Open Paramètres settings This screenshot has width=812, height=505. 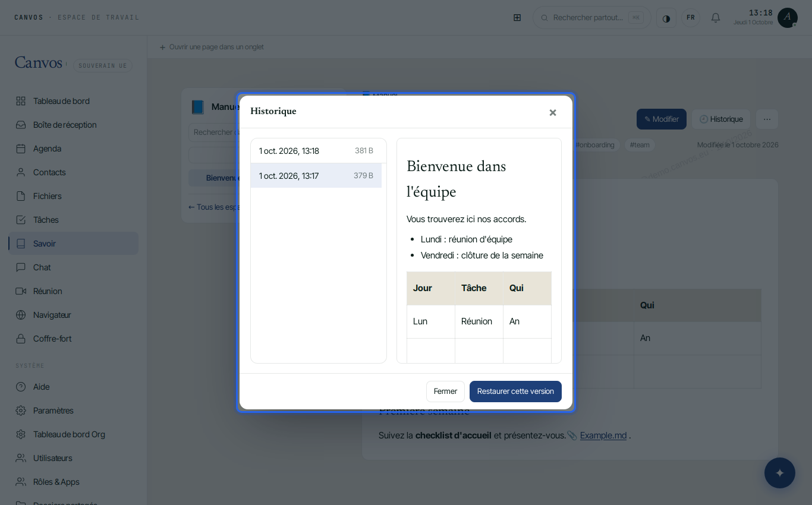pyautogui.click(x=73, y=411)
